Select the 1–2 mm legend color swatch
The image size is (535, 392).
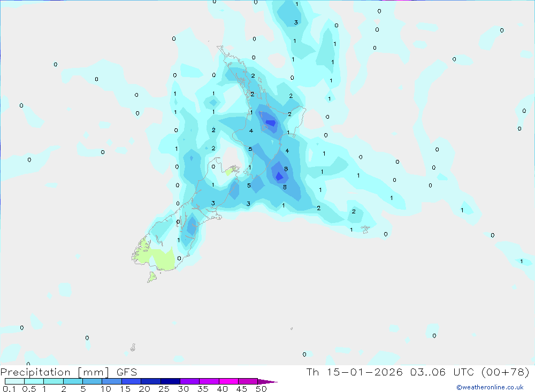[x=53, y=381]
